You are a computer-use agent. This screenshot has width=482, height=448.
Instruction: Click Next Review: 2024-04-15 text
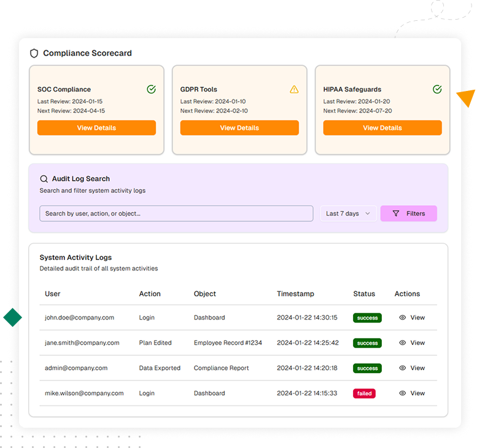coord(71,111)
